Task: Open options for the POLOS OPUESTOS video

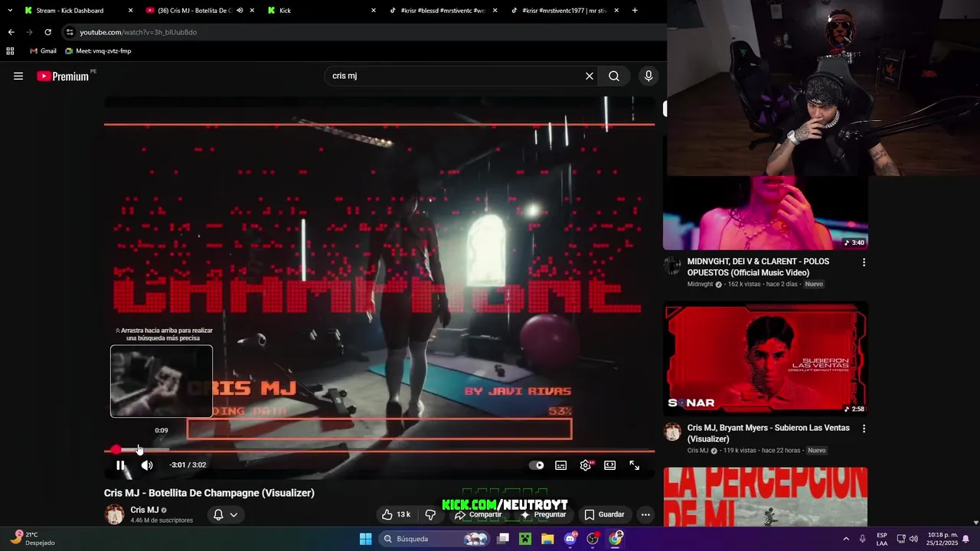Action: [x=864, y=262]
